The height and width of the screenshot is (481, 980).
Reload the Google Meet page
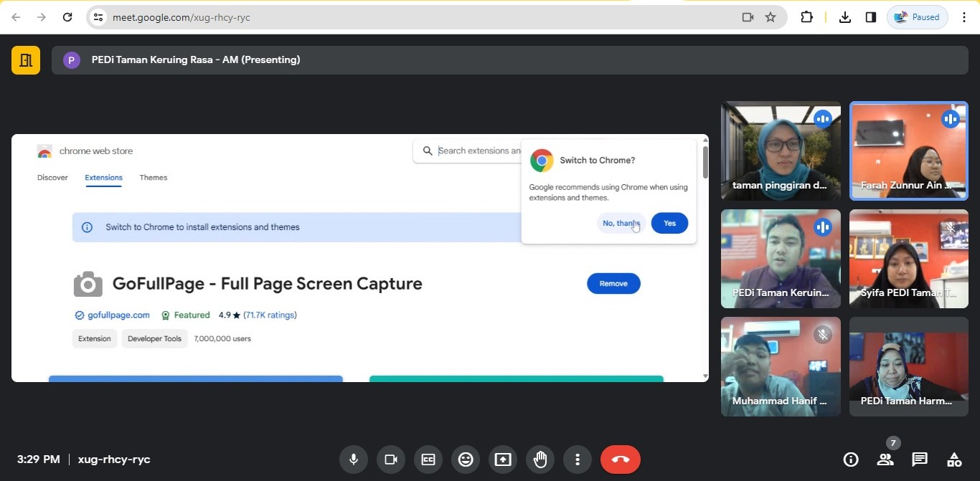(x=67, y=17)
